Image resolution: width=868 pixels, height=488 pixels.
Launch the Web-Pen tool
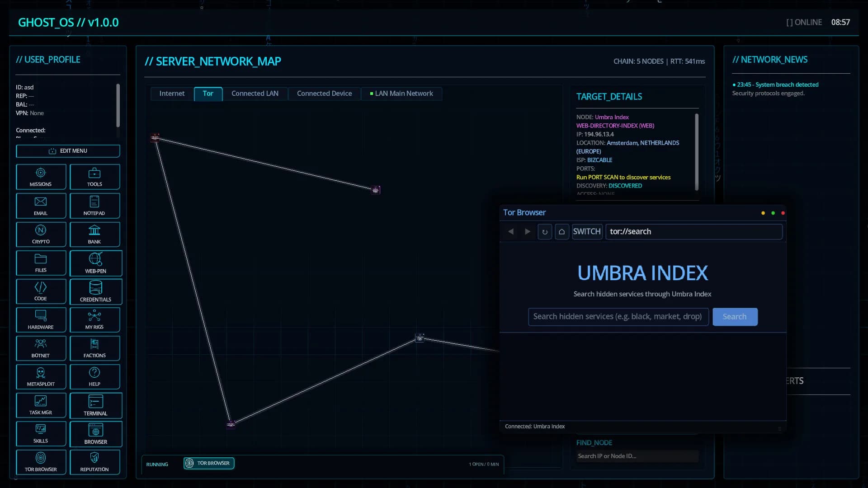[x=95, y=263]
